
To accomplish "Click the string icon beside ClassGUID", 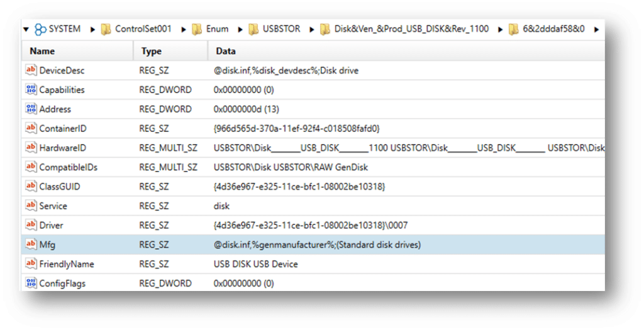I will tap(31, 186).
